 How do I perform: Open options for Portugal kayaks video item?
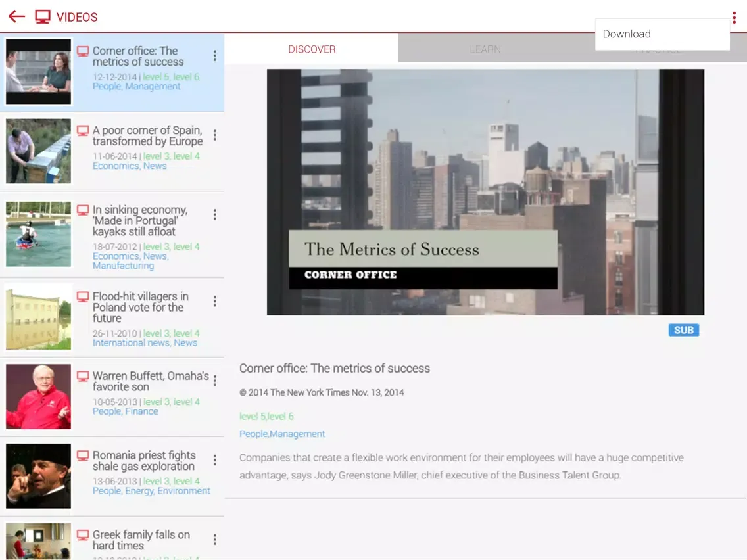pos(214,215)
